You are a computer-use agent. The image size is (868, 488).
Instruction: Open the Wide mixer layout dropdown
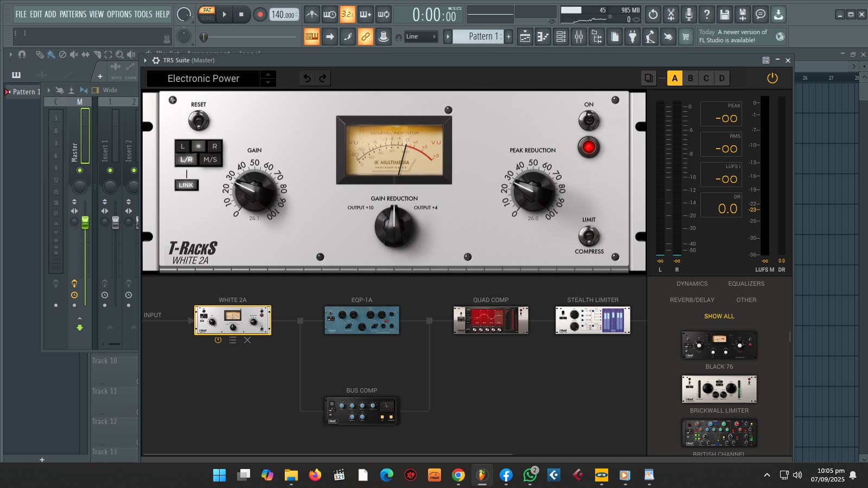click(x=110, y=90)
